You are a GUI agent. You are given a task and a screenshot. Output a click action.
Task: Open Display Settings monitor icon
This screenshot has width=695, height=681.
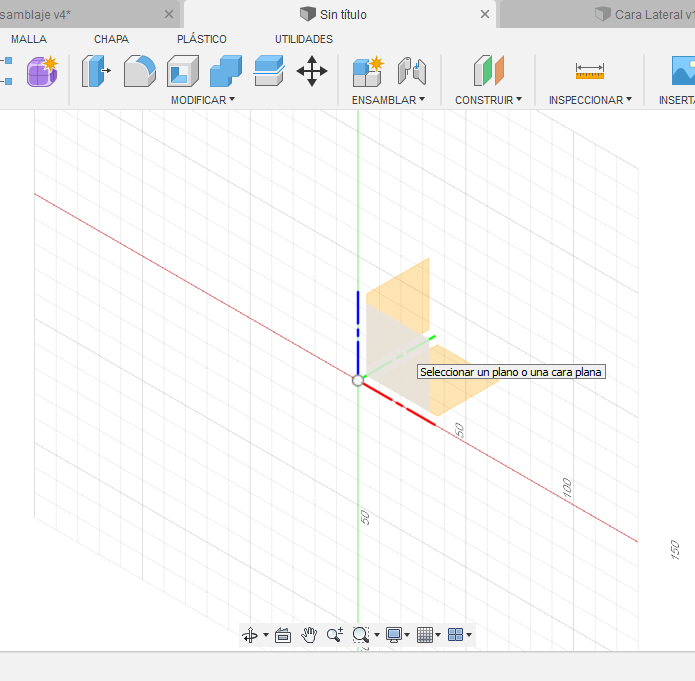394,635
